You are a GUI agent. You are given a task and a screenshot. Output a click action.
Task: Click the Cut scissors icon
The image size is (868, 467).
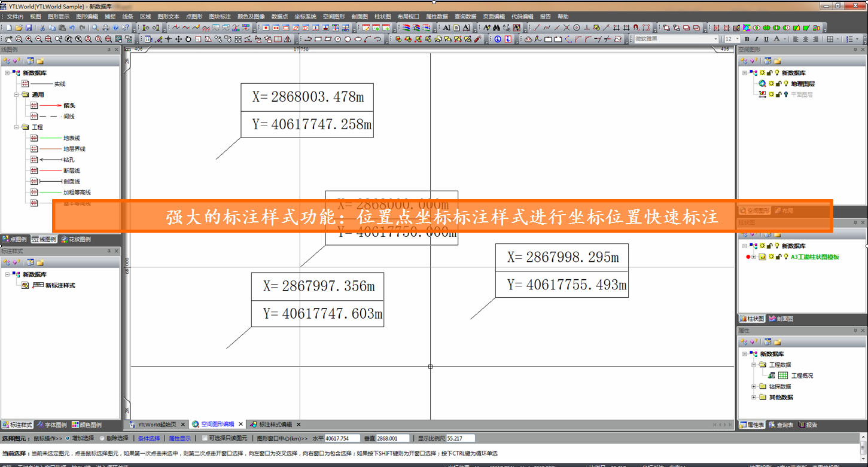(x=42, y=28)
